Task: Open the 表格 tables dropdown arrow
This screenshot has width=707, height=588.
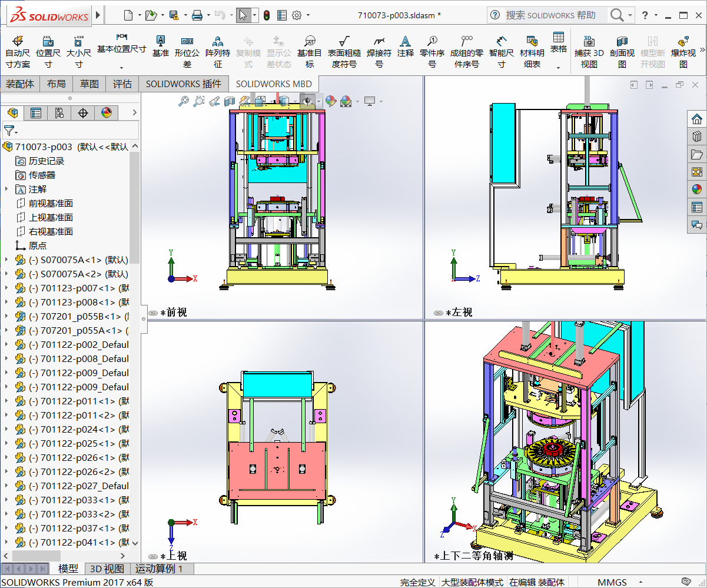Action: click(559, 68)
